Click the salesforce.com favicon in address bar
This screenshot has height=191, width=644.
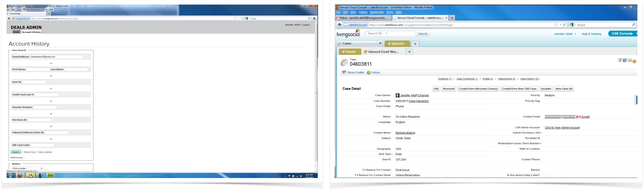(x=346, y=25)
